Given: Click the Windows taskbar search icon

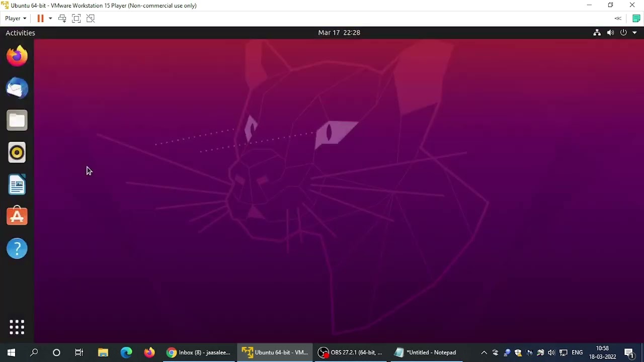Looking at the screenshot, I should (x=34, y=352).
